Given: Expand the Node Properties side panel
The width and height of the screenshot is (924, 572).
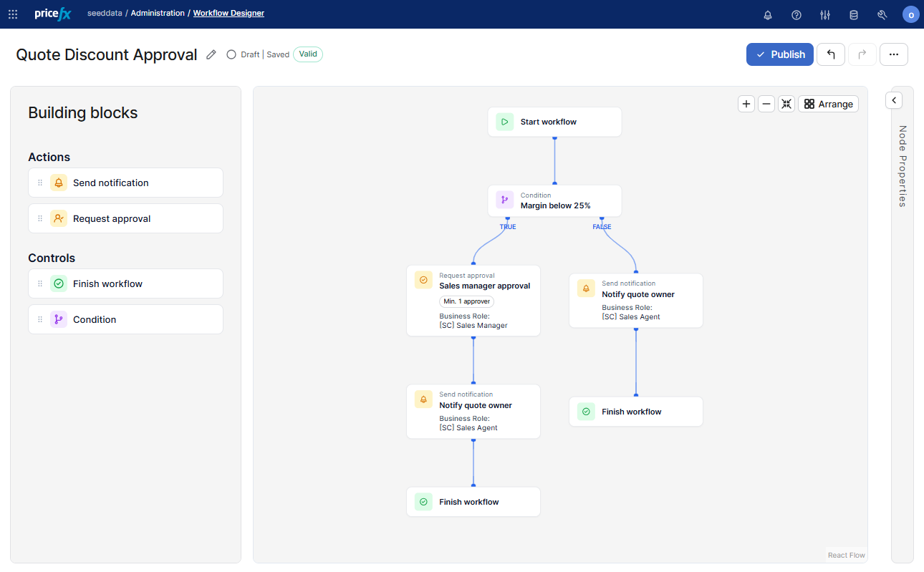Looking at the screenshot, I should click(x=894, y=100).
